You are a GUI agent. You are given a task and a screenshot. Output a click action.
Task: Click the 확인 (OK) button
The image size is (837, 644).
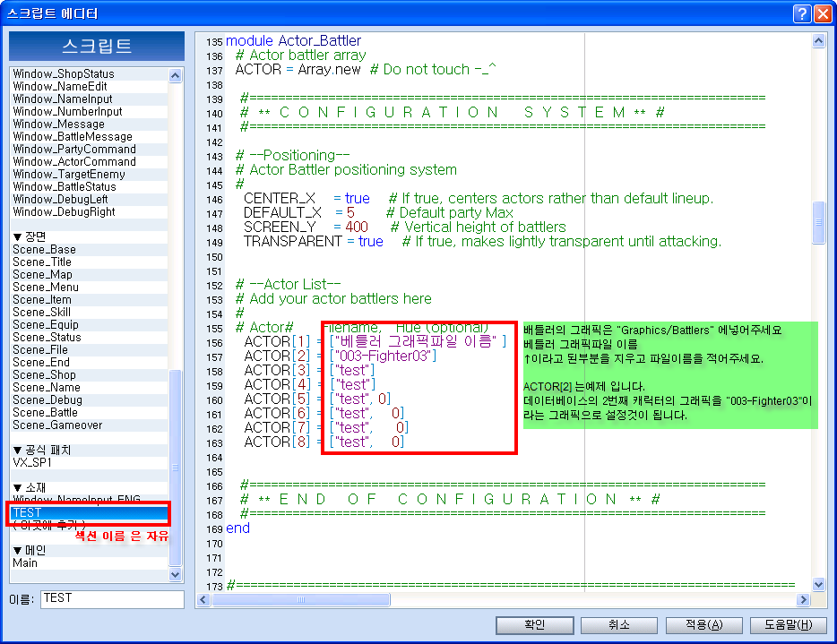pos(535,625)
